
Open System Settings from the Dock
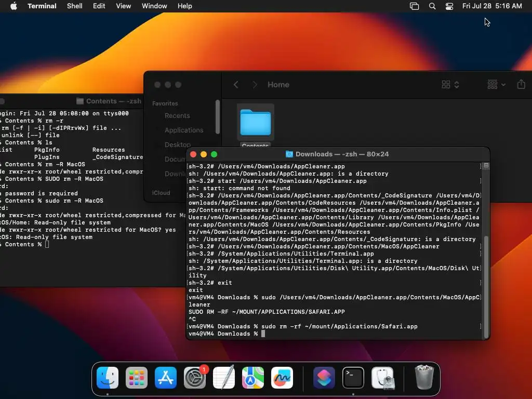click(195, 378)
